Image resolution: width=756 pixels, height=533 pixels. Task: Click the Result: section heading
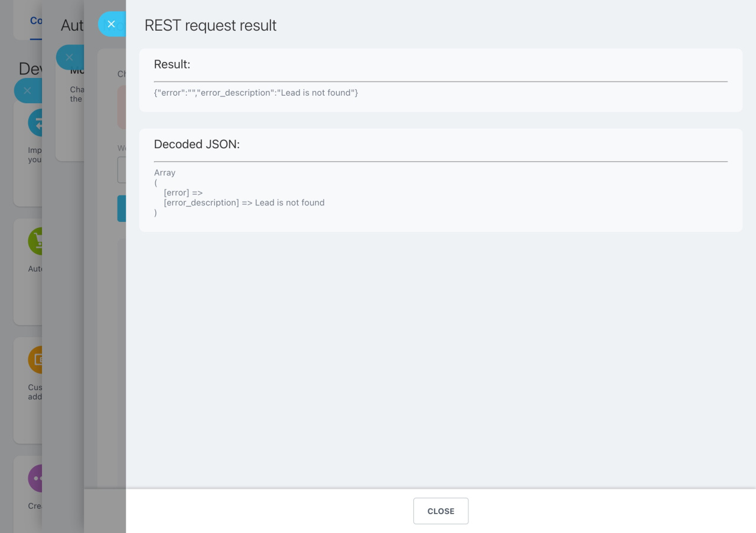[172, 64]
